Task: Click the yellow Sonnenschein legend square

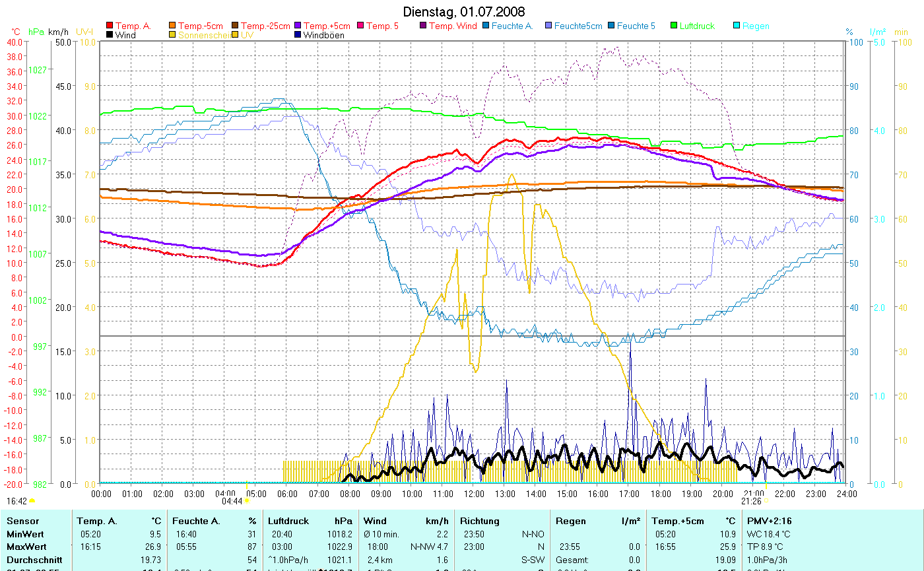Action: (172, 36)
